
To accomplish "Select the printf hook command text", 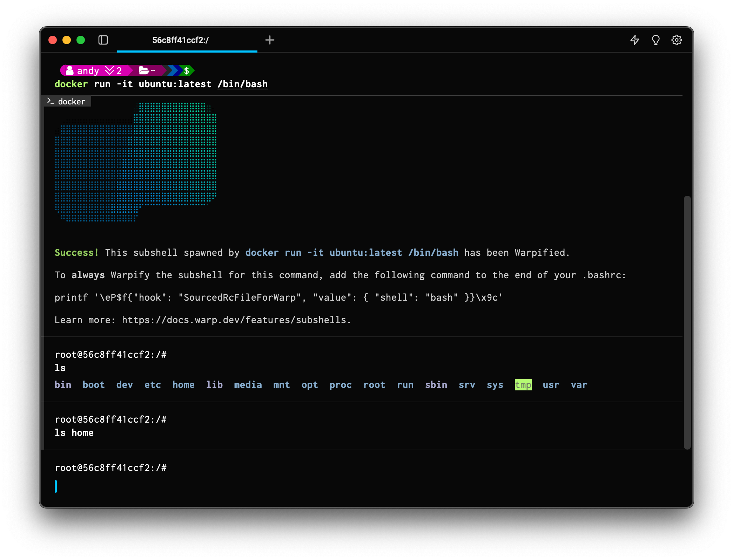I will point(278,298).
